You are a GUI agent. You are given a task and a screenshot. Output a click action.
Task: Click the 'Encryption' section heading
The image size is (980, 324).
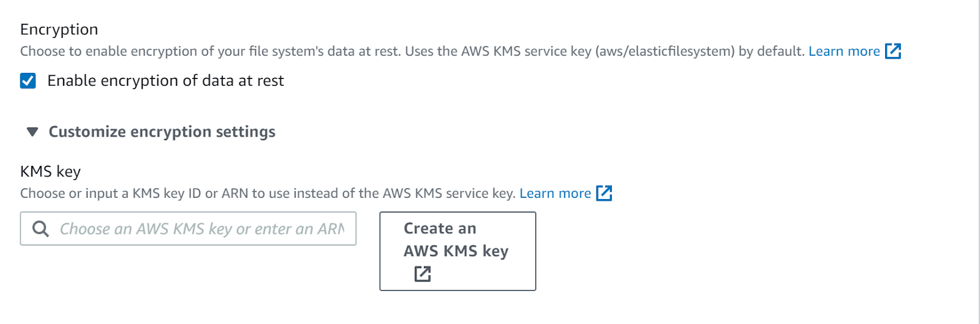(59, 29)
